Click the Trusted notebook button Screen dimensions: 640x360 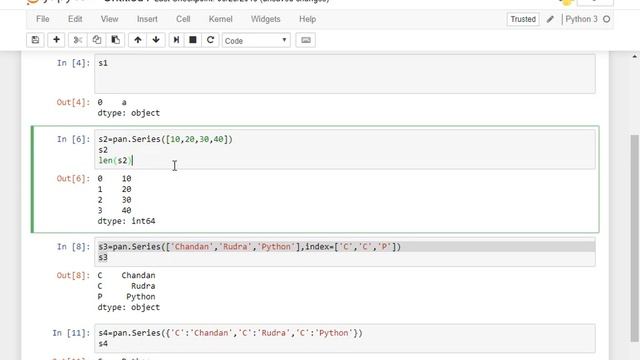pos(523,19)
